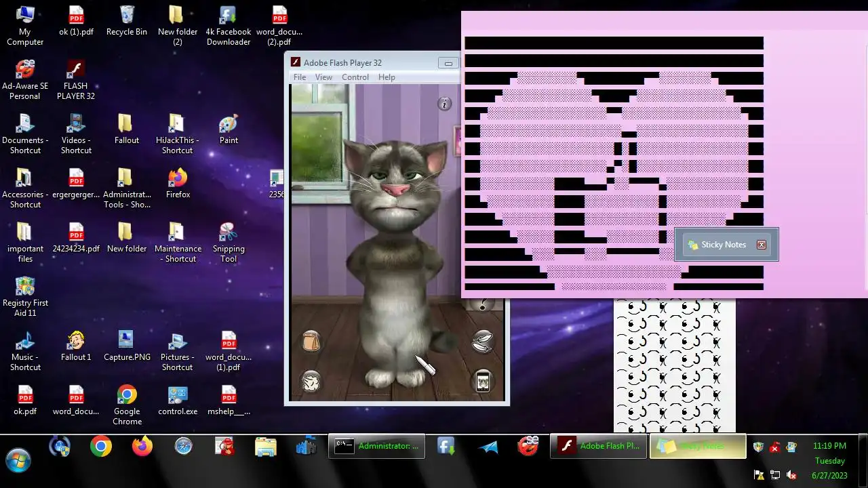Select Ad-Aware SE Personal desktop icon
The width and height of the screenshot is (868, 488).
(25, 80)
